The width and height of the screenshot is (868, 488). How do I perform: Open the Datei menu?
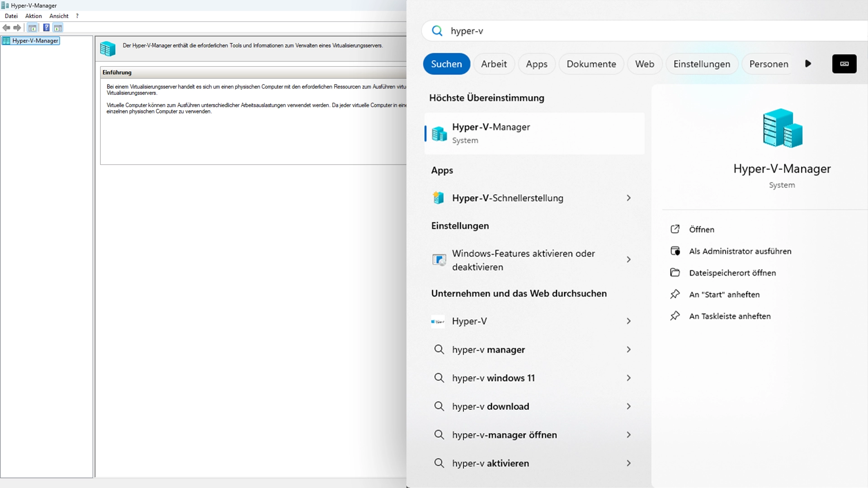(x=11, y=16)
